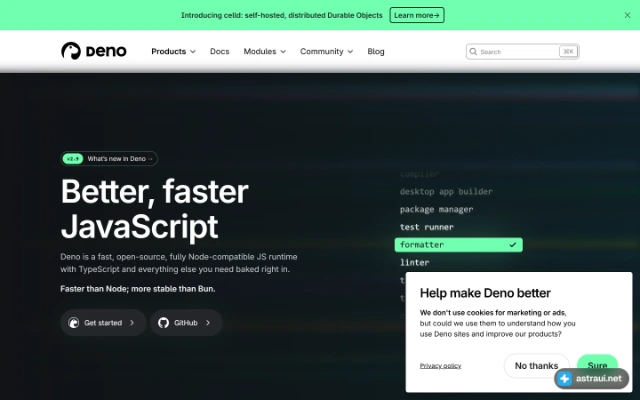Screen dimensions: 640x400
Task: Click the arrow on GitHub button
Action: coord(208,323)
